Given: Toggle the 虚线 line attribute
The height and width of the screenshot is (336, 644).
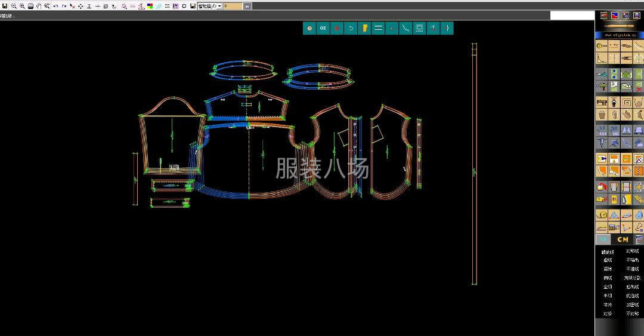Looking at the screenshot, I should [x=608, y=260].
